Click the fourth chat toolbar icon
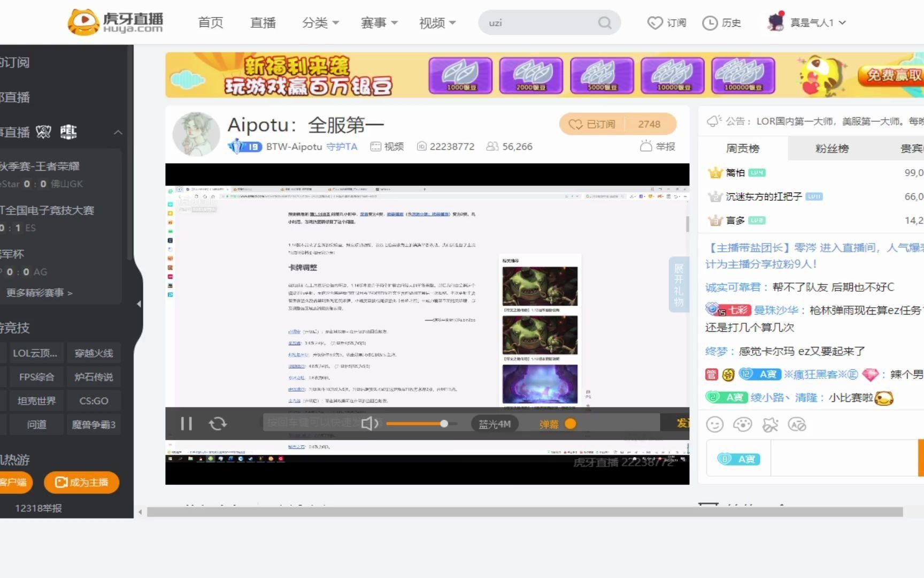Viewport: 924px width, 578px height. click(x=797, y=424)
